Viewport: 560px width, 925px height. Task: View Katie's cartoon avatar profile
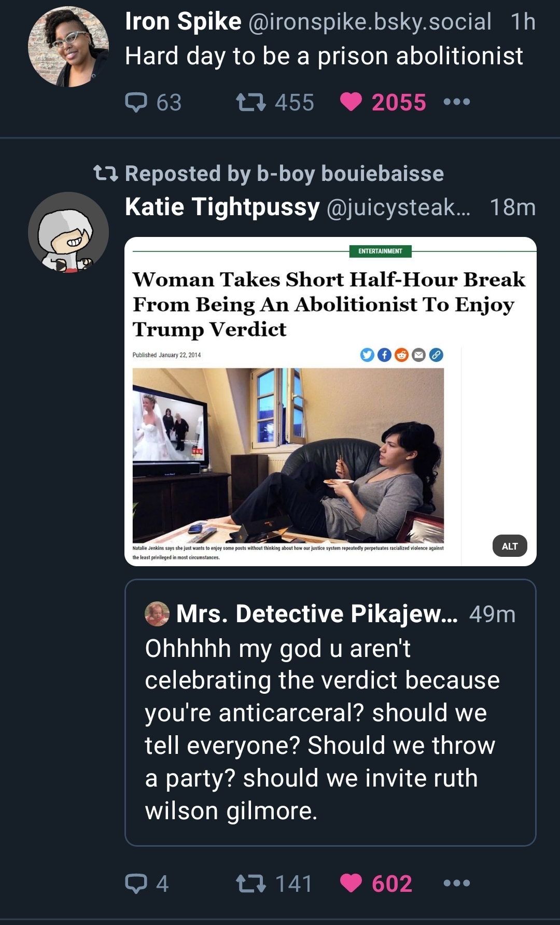click(68, 232)
